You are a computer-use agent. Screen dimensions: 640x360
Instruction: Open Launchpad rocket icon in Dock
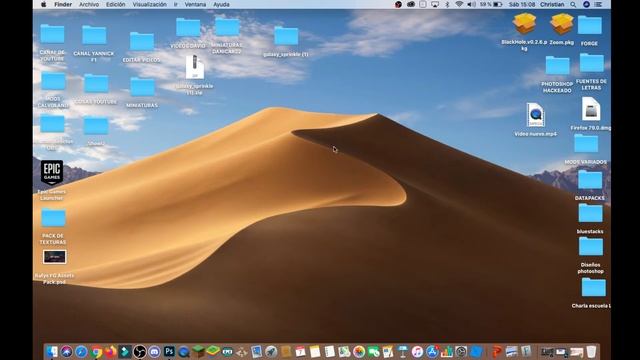(x=271, y=351)
